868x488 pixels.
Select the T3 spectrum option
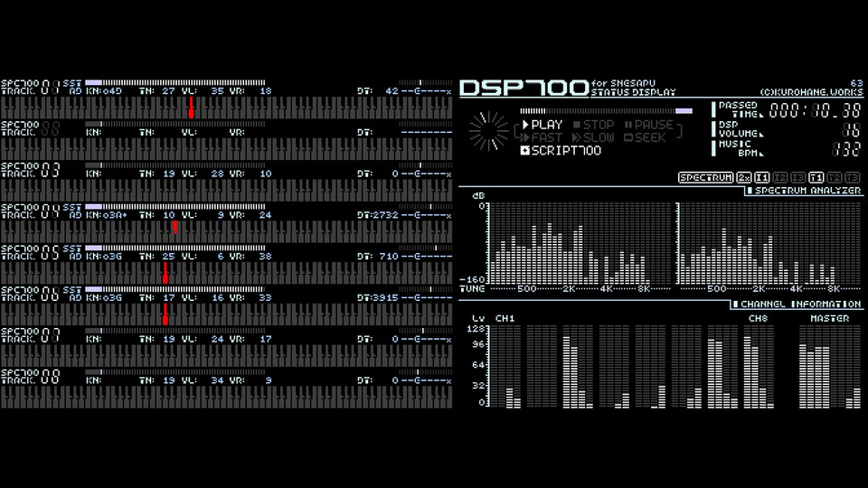point(853,178)
